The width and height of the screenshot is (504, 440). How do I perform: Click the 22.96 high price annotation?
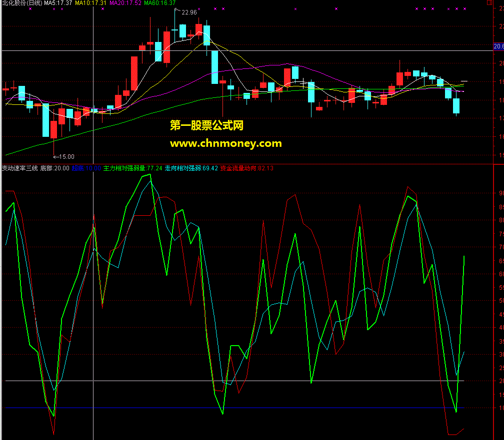point(189,12)
